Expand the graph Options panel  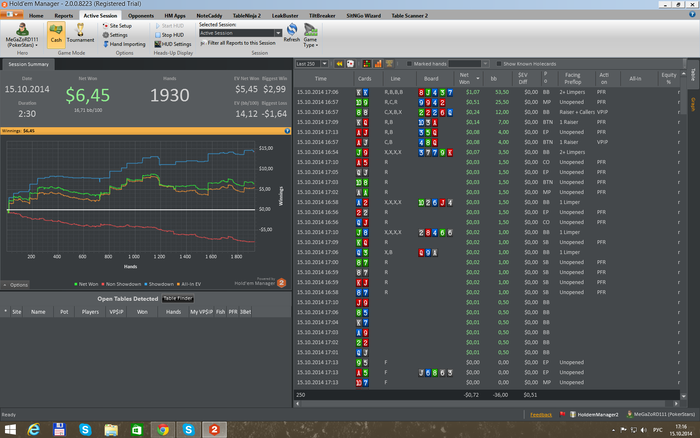click(16, 285)
